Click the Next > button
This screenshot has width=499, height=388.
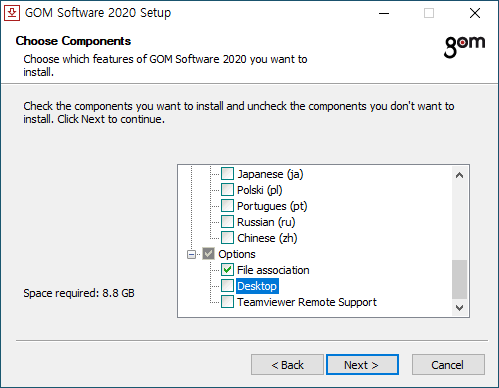click(362, 365)
